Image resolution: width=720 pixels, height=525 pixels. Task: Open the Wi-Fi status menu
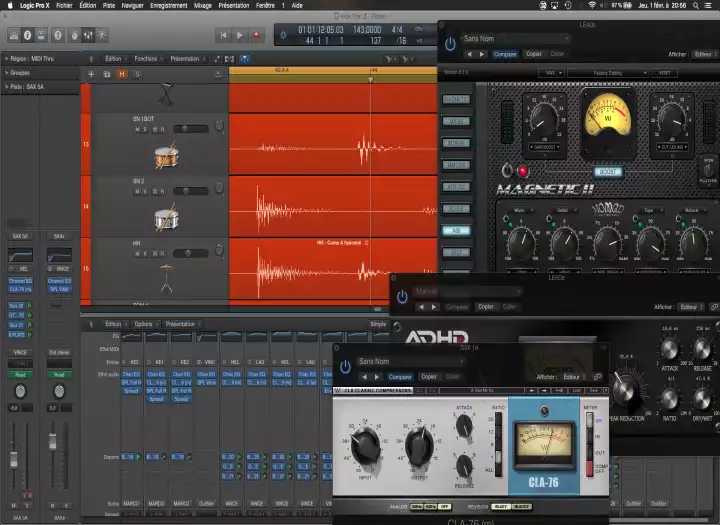592,6
